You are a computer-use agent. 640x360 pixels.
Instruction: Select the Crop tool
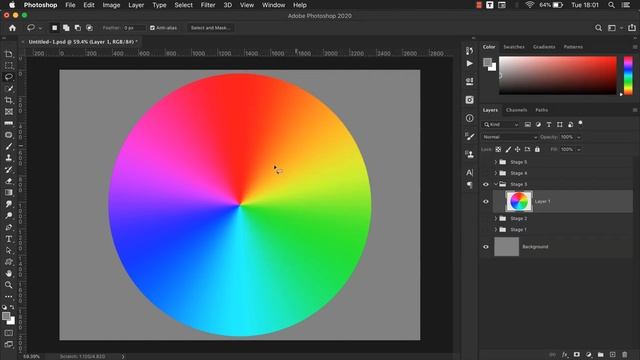click(x=9, y=100)
